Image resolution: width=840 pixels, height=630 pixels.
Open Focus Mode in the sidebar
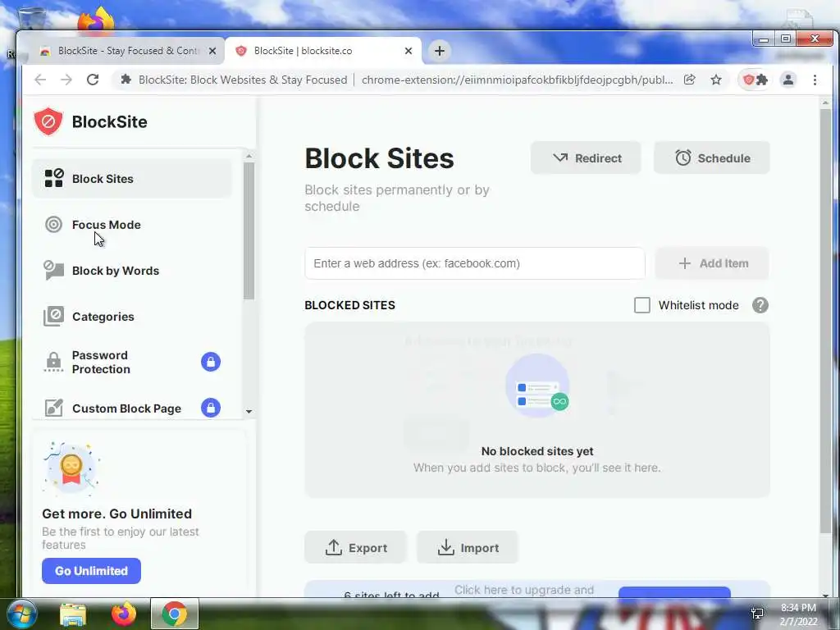pyautogui.click(x=132, y=225)
